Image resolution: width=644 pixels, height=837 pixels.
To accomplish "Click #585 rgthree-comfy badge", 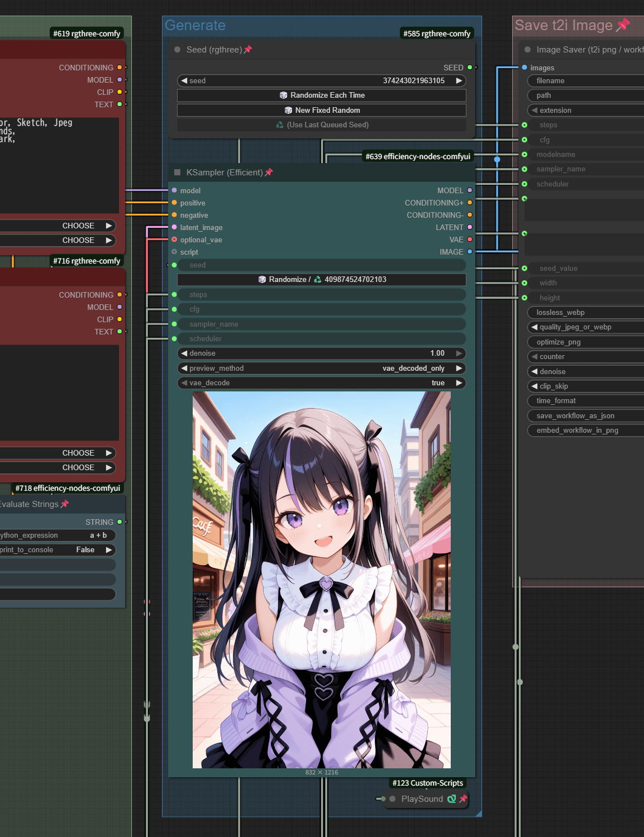I will tap(437, 34).
